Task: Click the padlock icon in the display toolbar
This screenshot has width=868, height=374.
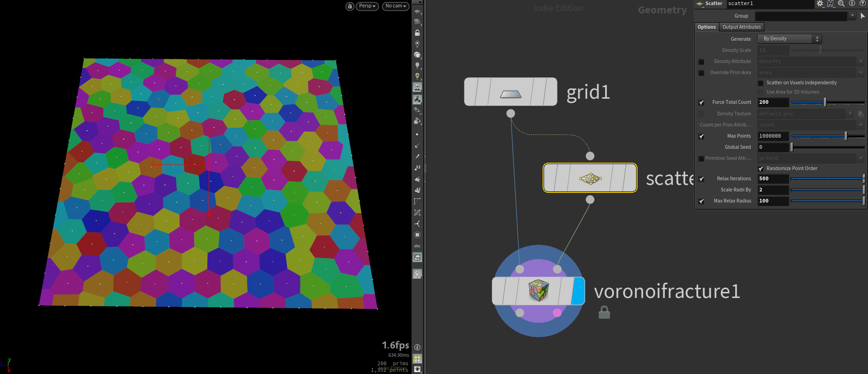Action: coord(417,33)
